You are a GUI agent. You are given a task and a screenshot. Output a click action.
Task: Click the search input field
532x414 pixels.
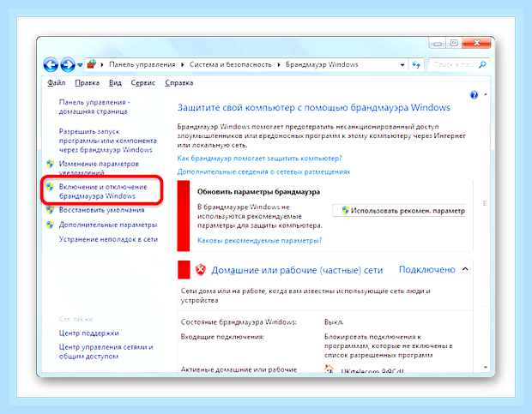tap(454, 64)
